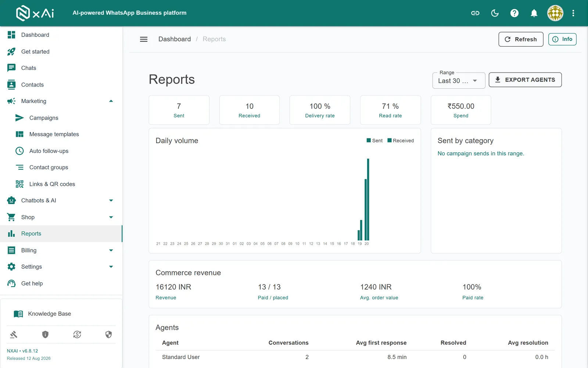Open the Chats menu item
The image size is (588, 368).
pos(61,68)
